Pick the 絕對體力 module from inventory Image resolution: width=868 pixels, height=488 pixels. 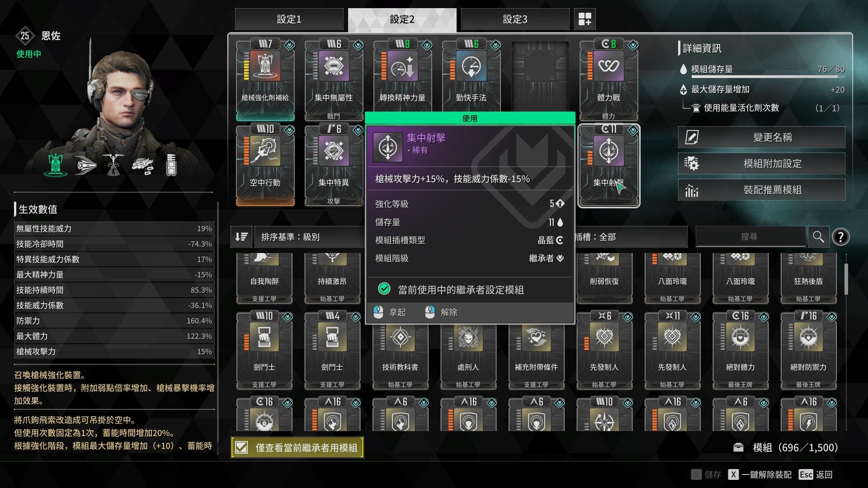pyautogui.click(x=740, y=351)
